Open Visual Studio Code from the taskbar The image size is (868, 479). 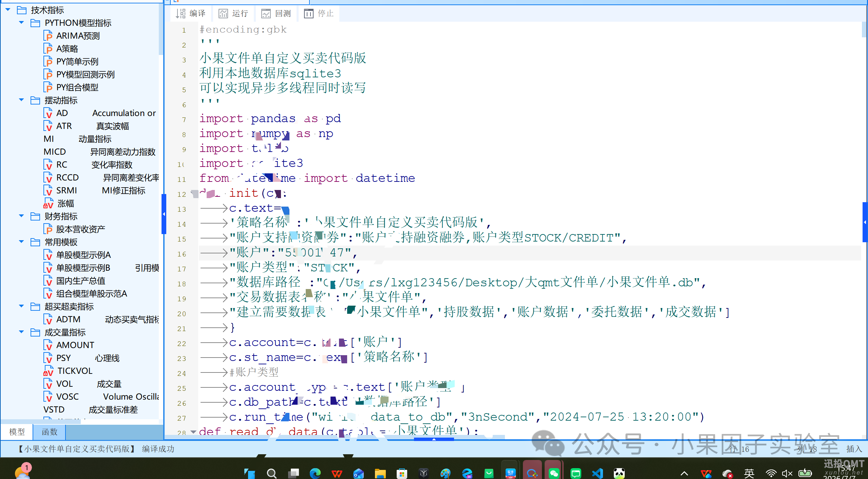[597, 473]
